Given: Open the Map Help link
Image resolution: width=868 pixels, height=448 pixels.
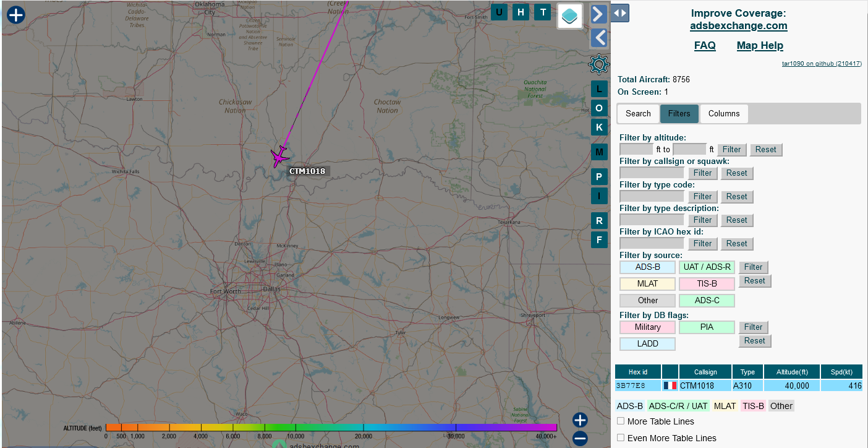Looking at the screenshot, I should (x=760, y=46).
